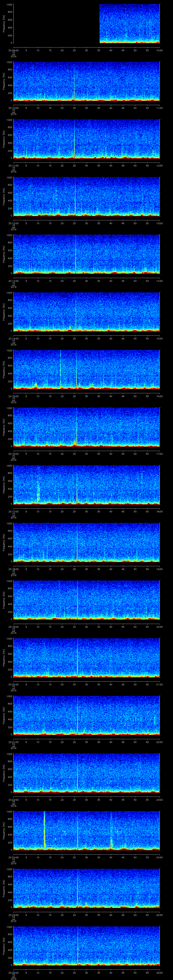Viewport: 173px width, 980px height.
Task: Click the 21:00 end time label
Action: pyautogui.click(x=159, y=684)
